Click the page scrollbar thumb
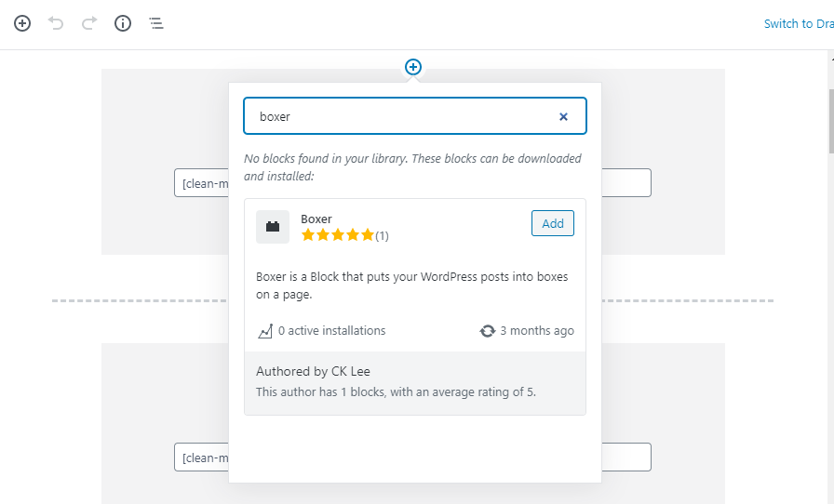 [830, 121]
